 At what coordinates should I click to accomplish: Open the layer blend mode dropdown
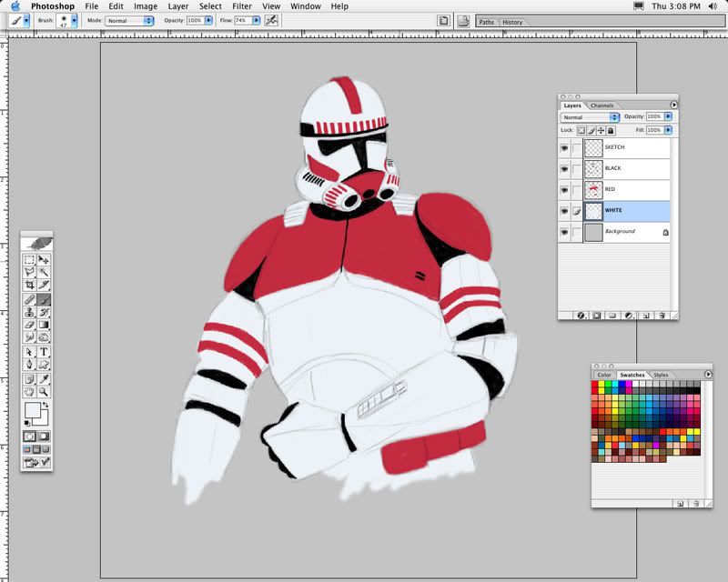(590, 117)
